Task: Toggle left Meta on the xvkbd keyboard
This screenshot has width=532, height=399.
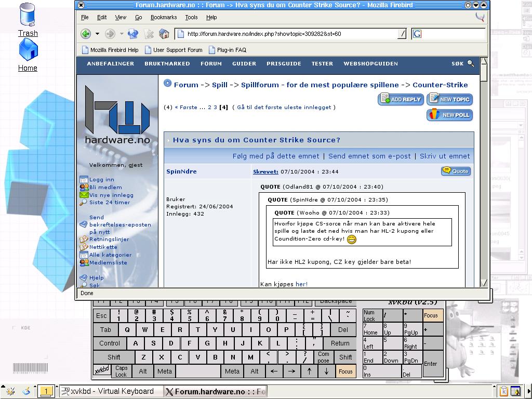Action: [x=165, y=371]
